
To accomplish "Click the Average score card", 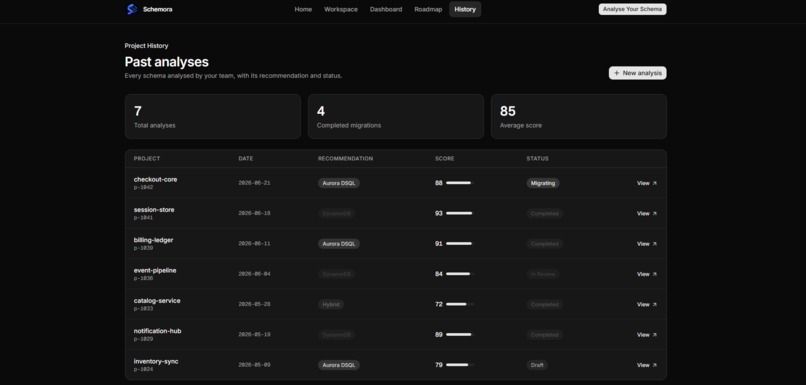I will point(579,116).
